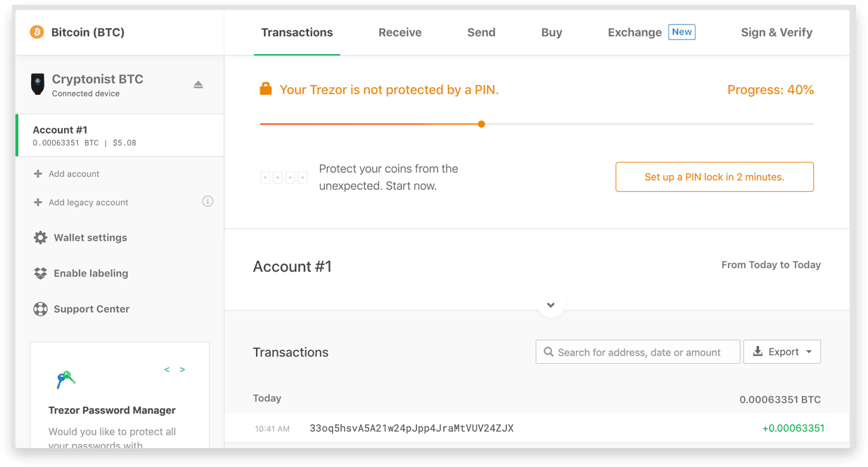Screen dimensions: 868x467
Task: Open Wallet settings via the gear icon
Action: [41, 238]
